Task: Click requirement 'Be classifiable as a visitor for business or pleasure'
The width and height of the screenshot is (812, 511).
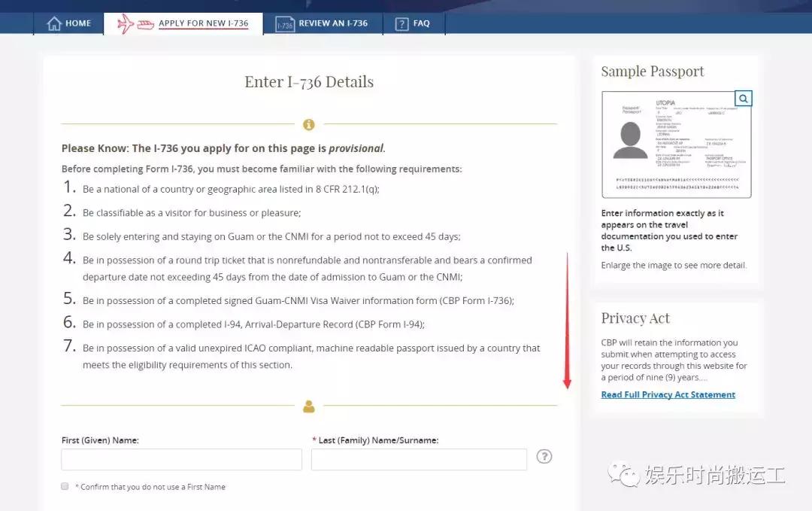Action: coord(192,212)
